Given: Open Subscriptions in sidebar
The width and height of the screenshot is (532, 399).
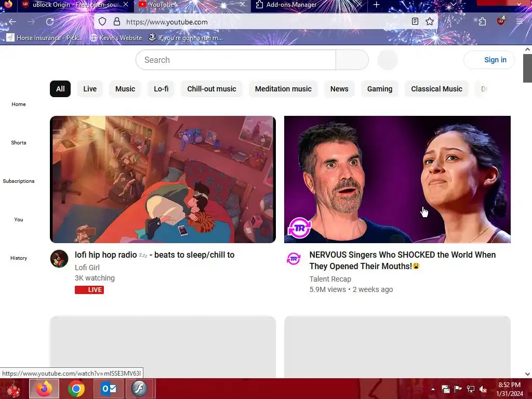Looking at the screenshot, I should (x=19, y=181).
